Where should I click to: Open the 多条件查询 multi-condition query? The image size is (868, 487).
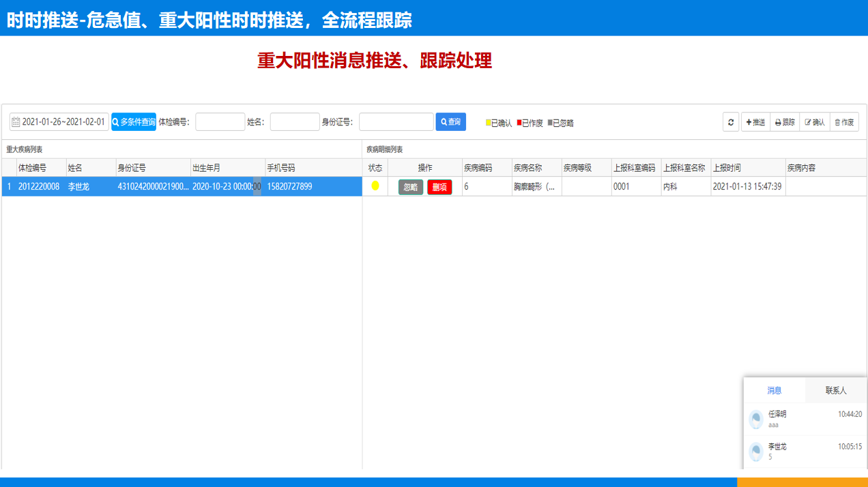(134, 122)
